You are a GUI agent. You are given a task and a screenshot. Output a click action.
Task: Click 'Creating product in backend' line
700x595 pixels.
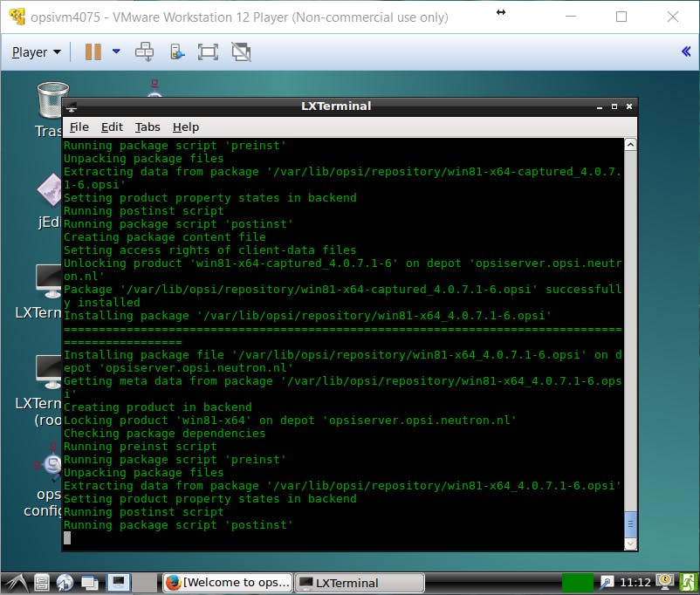(x=158, y=407)
